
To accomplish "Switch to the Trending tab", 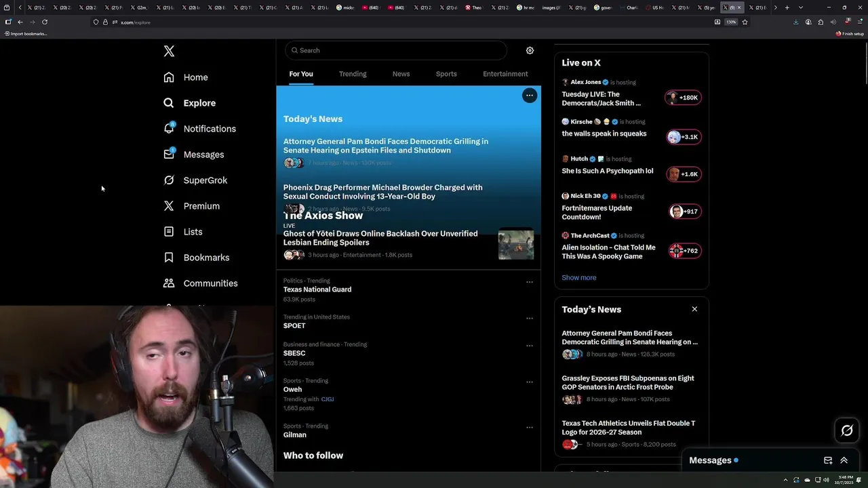I will pyautogui.click(x=353, y=74).
